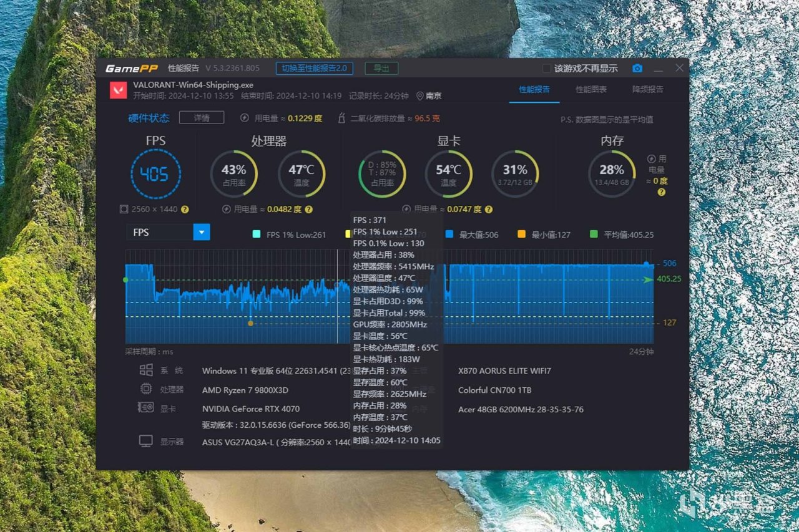This screenshot has width=799, height=532.
Task: Open the FPS metric dropdown
Action: (x=169, y=232)
